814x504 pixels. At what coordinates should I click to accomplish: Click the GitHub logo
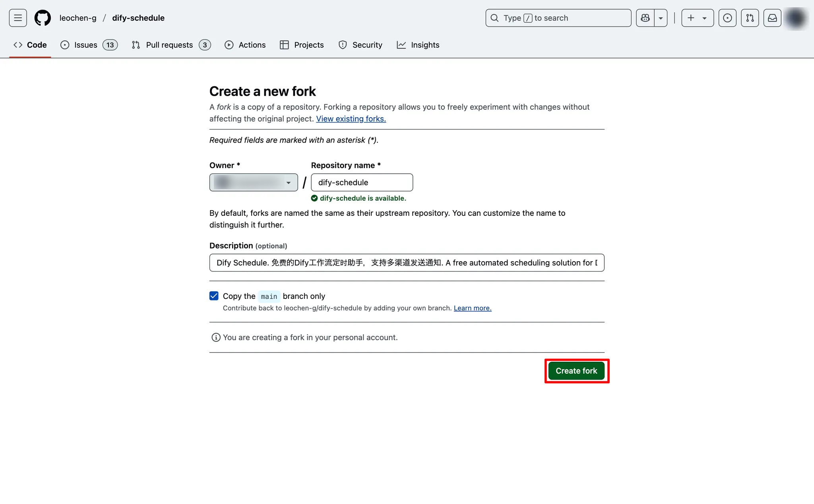click(x=42, y=17)
